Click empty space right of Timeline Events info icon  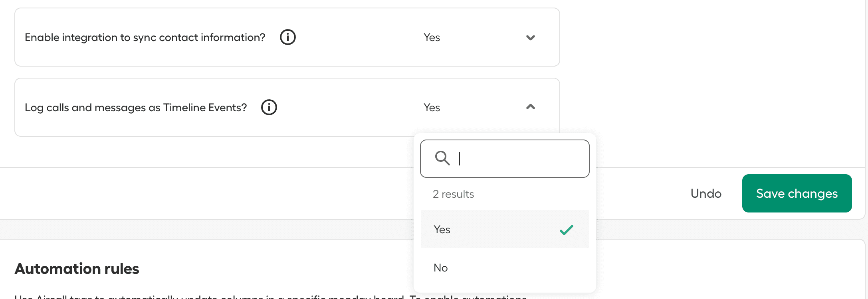343,108
